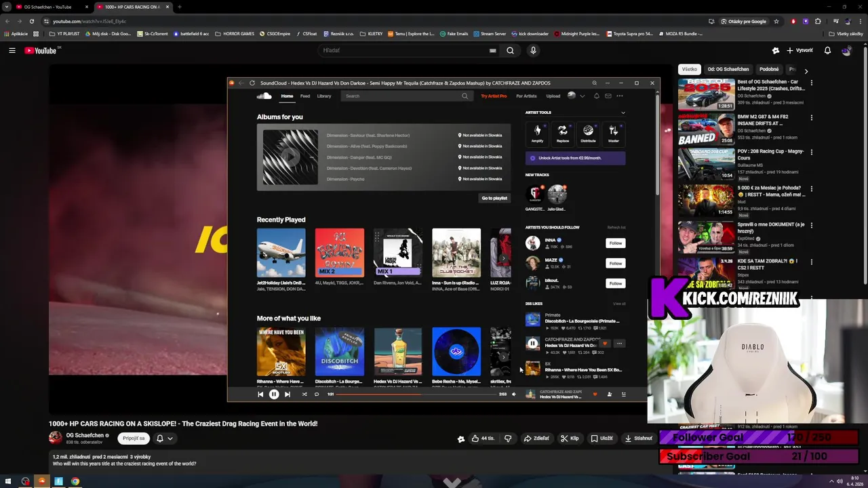
Task: Pause the track in SoundCloud player bar
Action: tap(274, 394)
